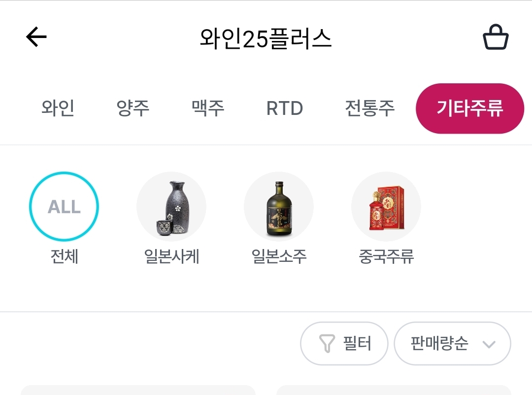Image resolution: width=532 pixels, height=395 pixels.
Task: Expand the 판매량순 chevron arrow
Action: pos(489,344)
